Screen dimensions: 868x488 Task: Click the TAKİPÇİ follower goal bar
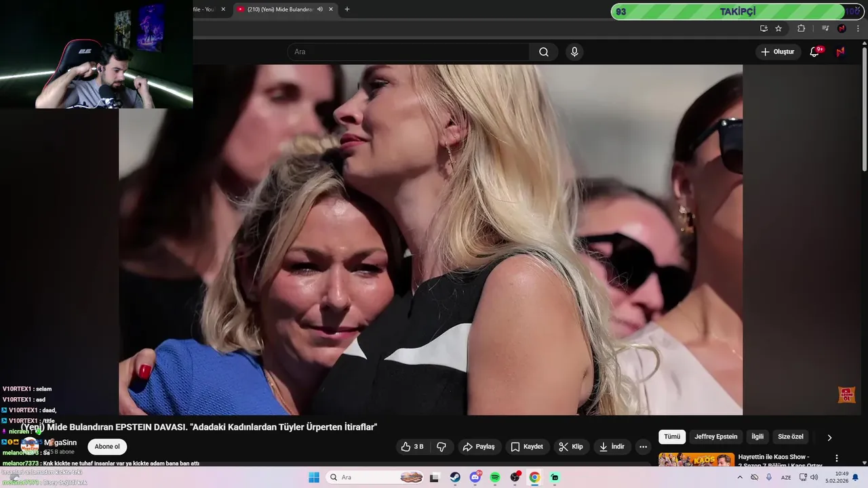point(737,12)
